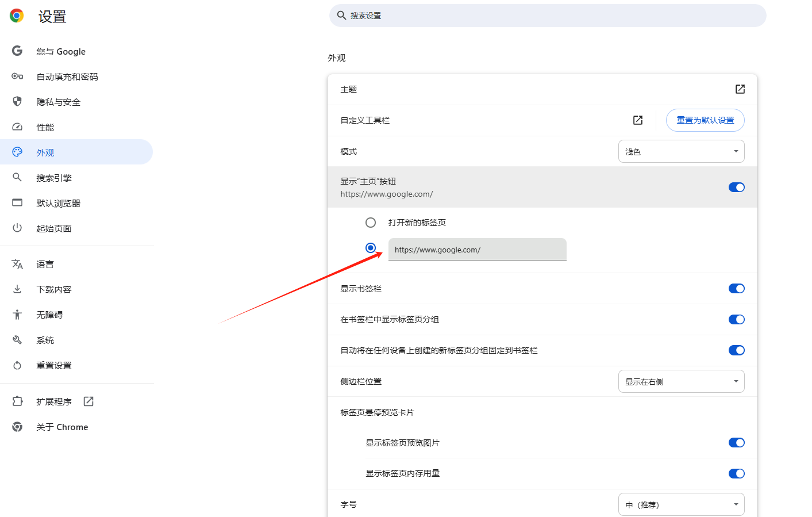
Task: Click the browser window icon for default browser
Action: click(x=17, y=202)
